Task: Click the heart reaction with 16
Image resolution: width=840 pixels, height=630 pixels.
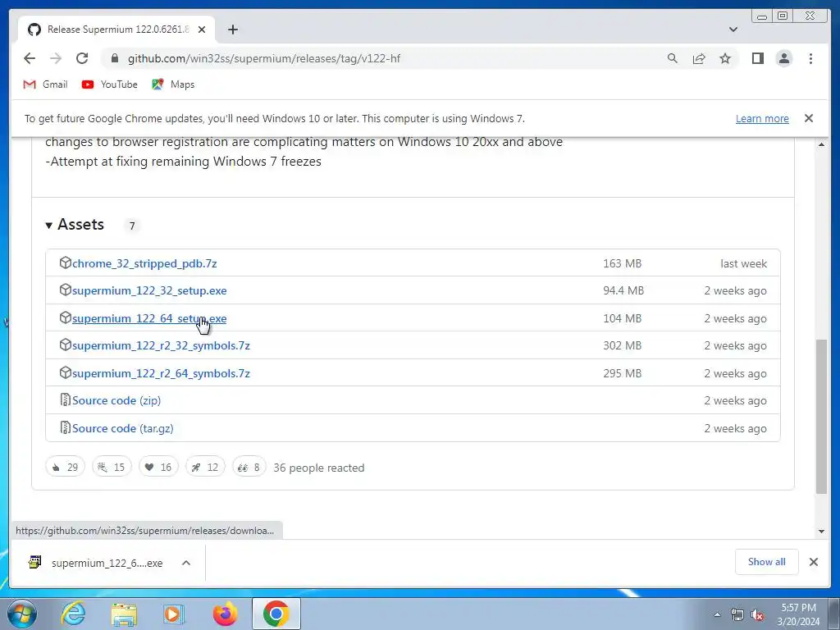Action: [158, 467]
